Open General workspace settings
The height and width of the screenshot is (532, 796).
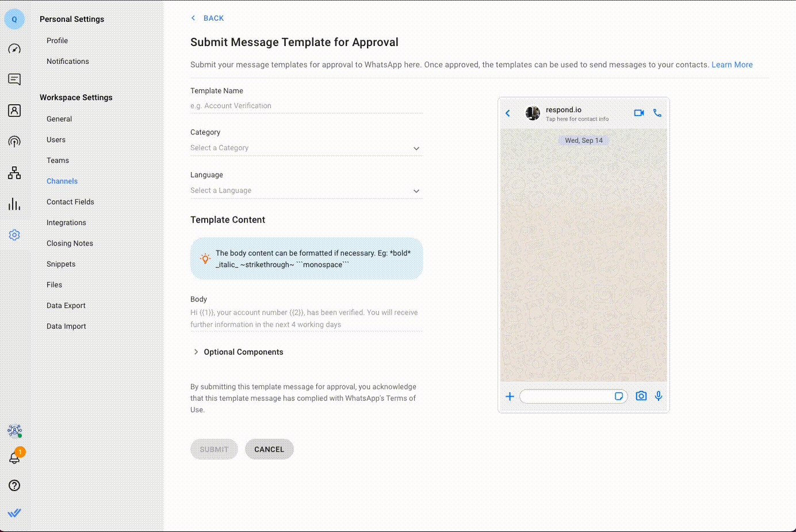59,119
